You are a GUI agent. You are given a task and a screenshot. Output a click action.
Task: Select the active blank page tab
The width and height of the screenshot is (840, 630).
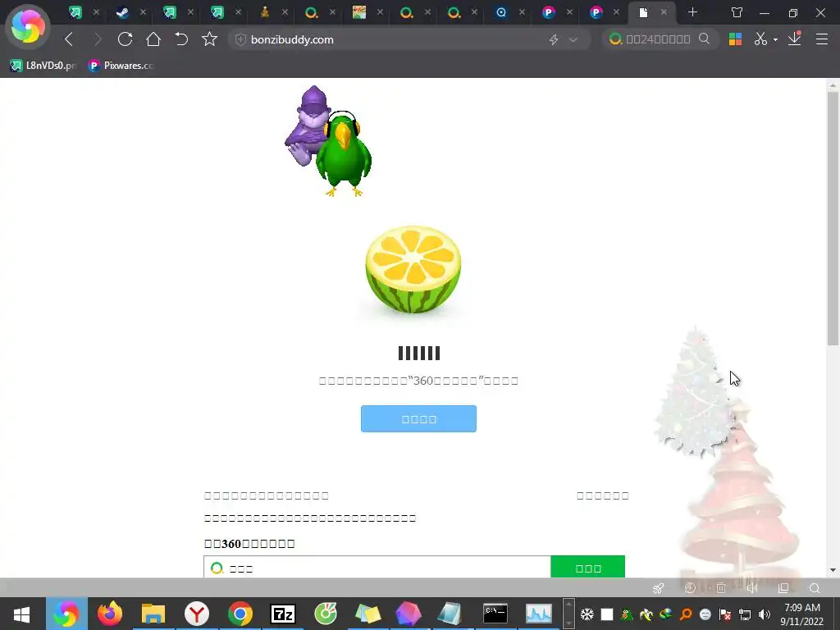[x=643, y=12]
